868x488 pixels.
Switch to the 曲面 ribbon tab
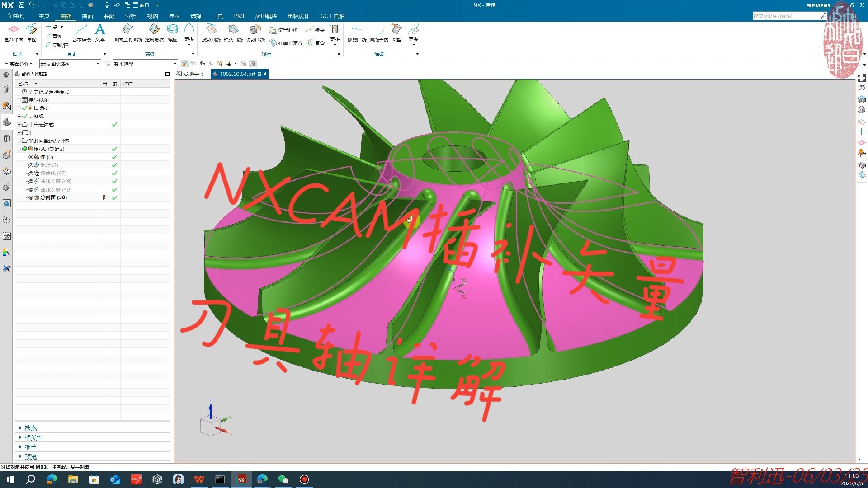[87, 16]
